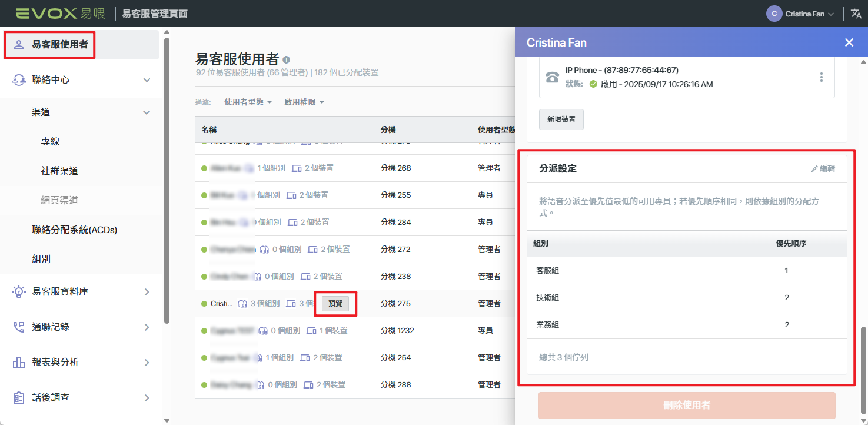Open the 社群渠道 sidebar item

click(59, 171)
